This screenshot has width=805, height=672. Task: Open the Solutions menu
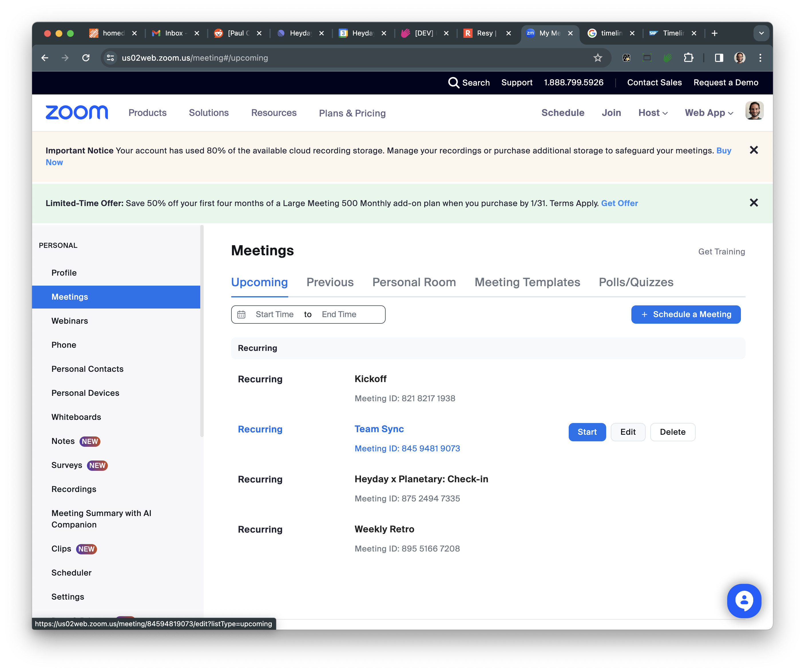[x=209, y=113]
